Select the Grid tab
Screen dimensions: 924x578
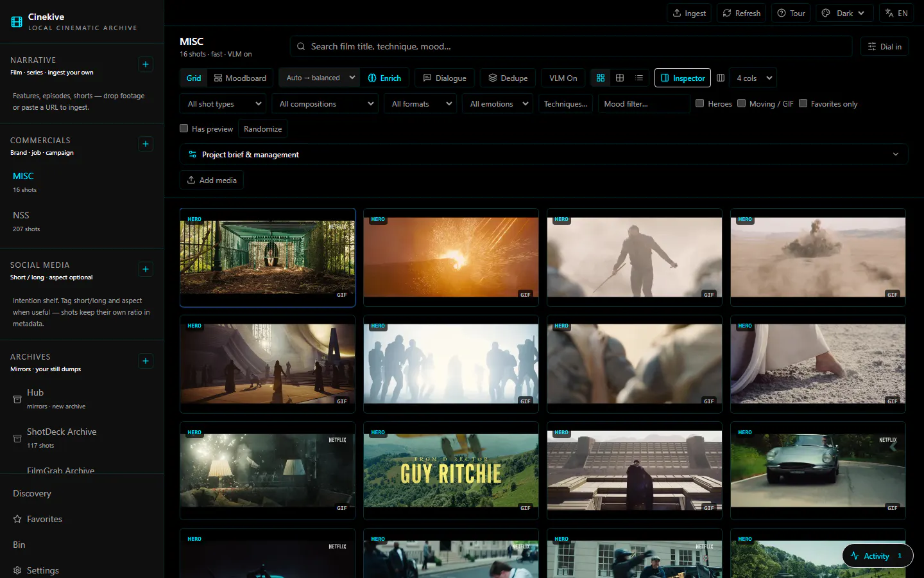(194, 78)
